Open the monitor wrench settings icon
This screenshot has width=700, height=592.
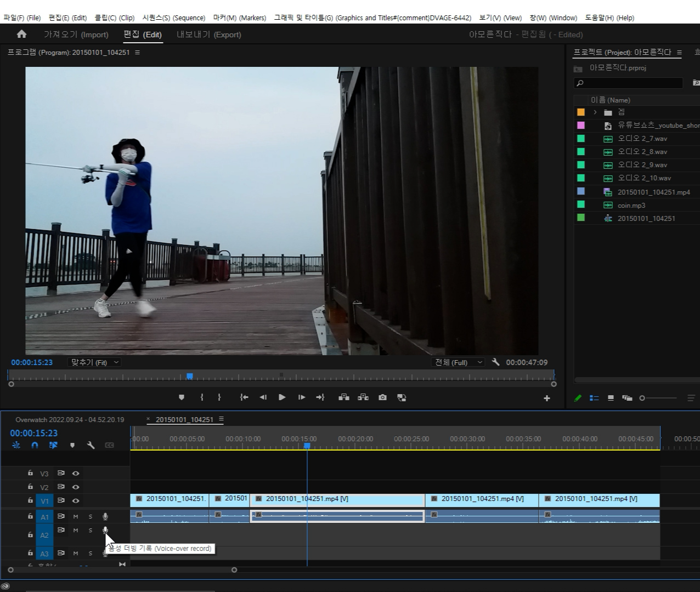coord(496,362)
